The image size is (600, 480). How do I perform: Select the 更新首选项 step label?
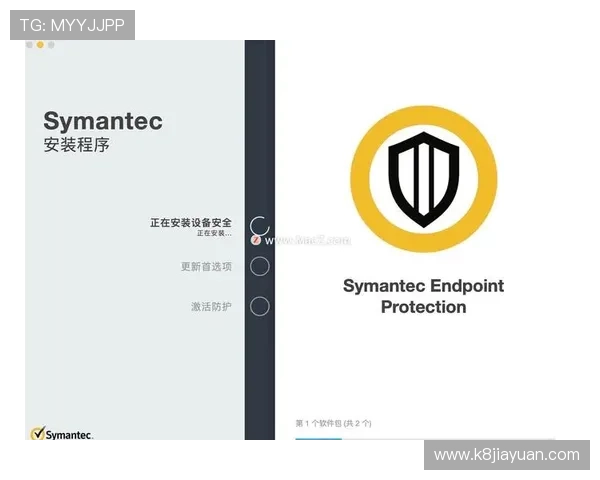point(206,266)
